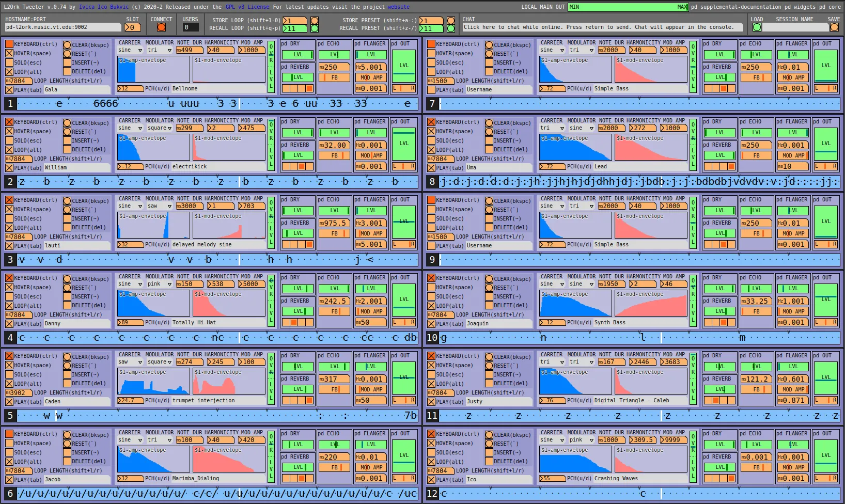Click the CLEAR(bkspc) bang in track 1
845x504 pixels.
click(67, 45)
